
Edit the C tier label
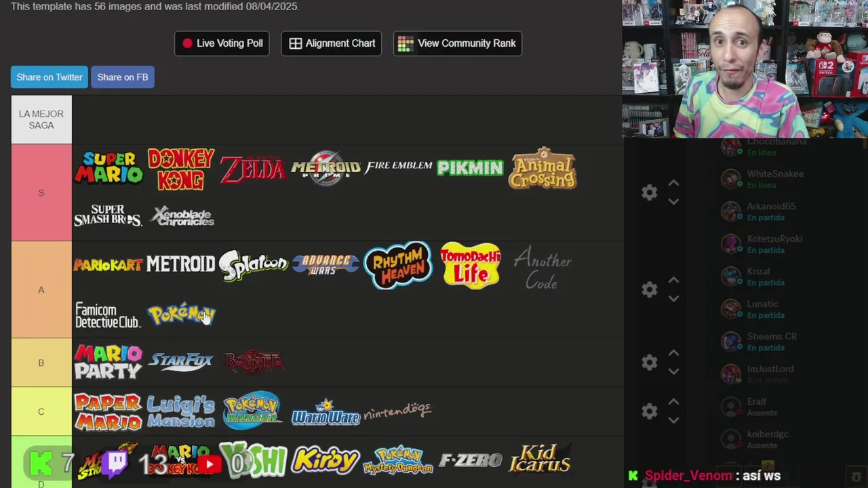click(41, 411)
